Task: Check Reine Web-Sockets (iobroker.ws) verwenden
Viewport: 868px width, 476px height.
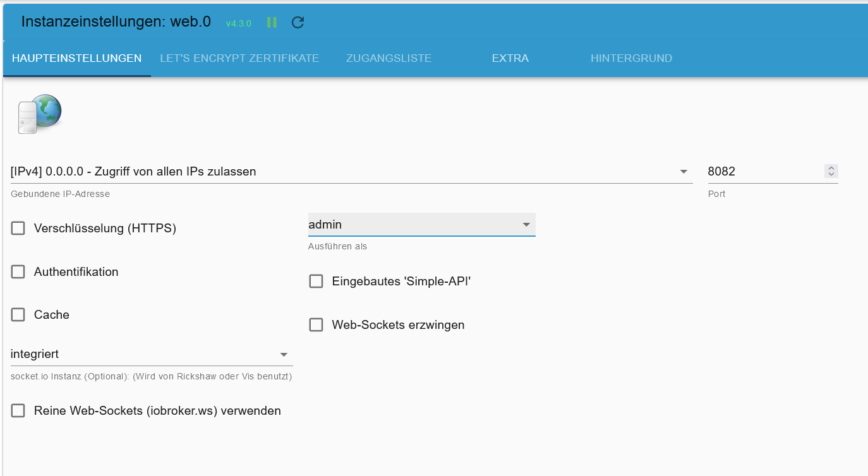Action: click(x=18, y=411)
